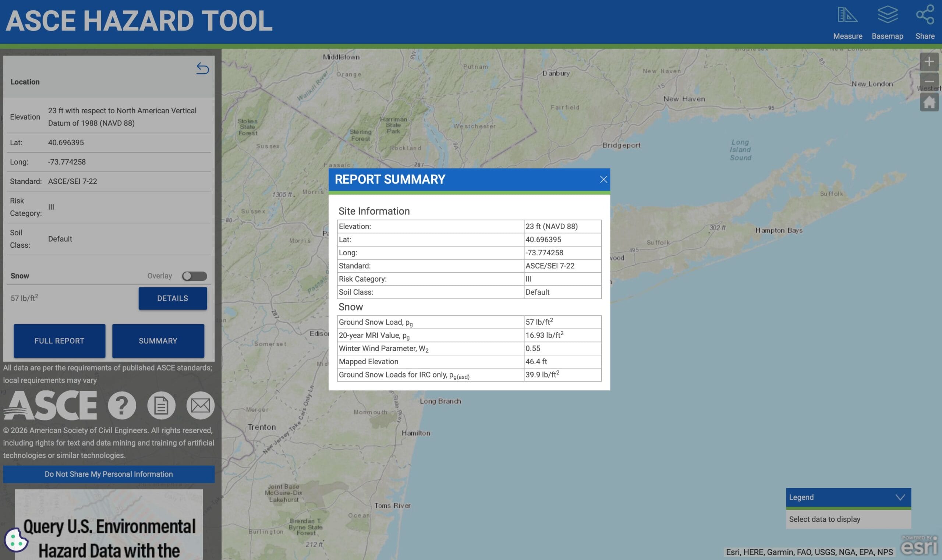Click the back arrow in Location panel

[x=202, y=68]
